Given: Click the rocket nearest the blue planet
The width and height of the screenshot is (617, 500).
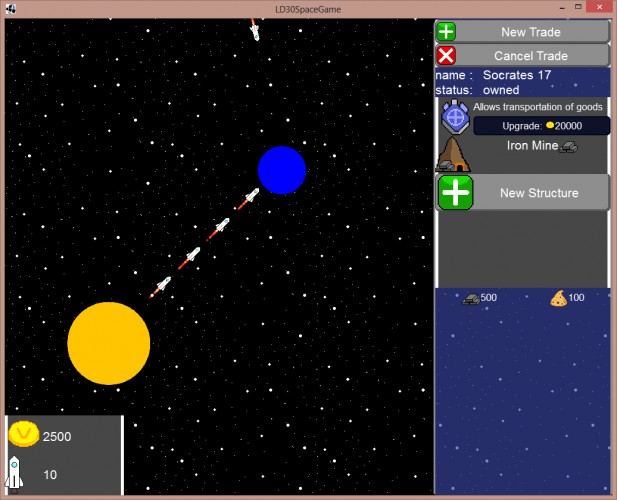Looking at the screenshot, I should tap(248, 198).
